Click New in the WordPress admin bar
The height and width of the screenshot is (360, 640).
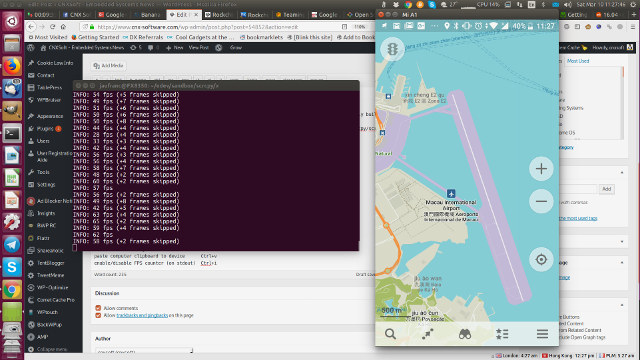pos(175,48)
